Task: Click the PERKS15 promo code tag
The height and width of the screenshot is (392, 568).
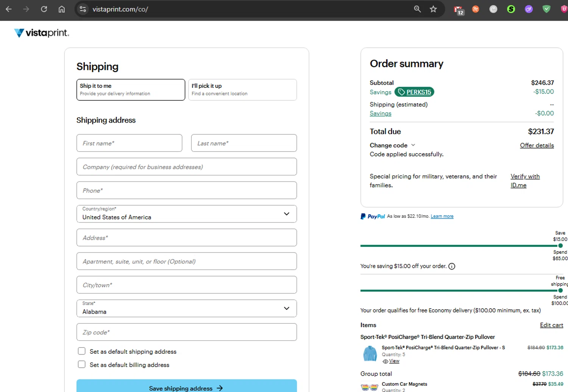Action: [x=414, y=92]
